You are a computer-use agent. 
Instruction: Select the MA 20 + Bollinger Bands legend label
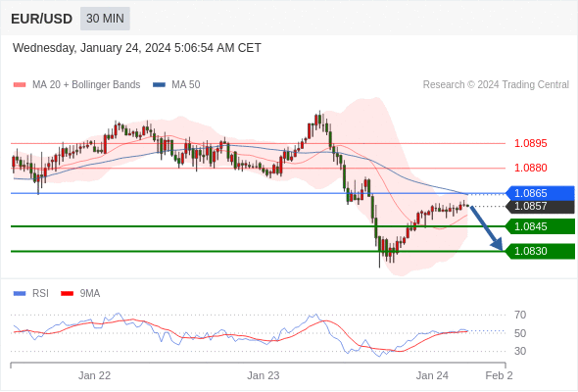(86, 85)
